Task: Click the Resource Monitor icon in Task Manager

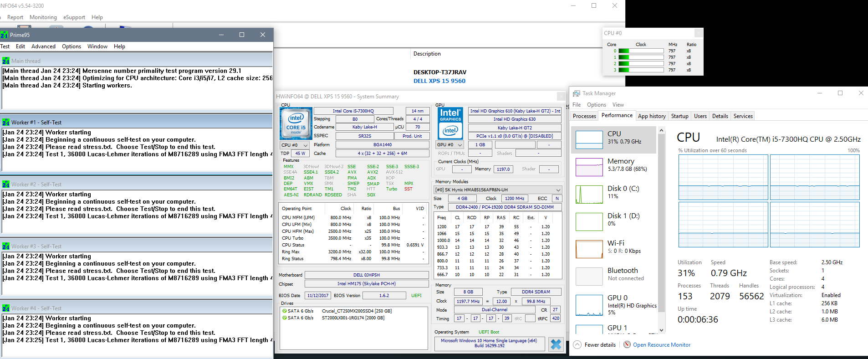Action: click(627, 345)
